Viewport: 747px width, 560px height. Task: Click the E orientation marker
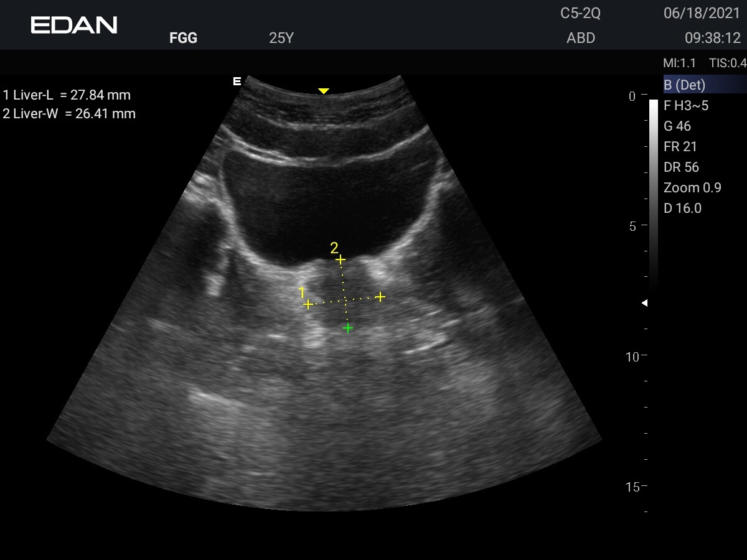coord(237,81)
